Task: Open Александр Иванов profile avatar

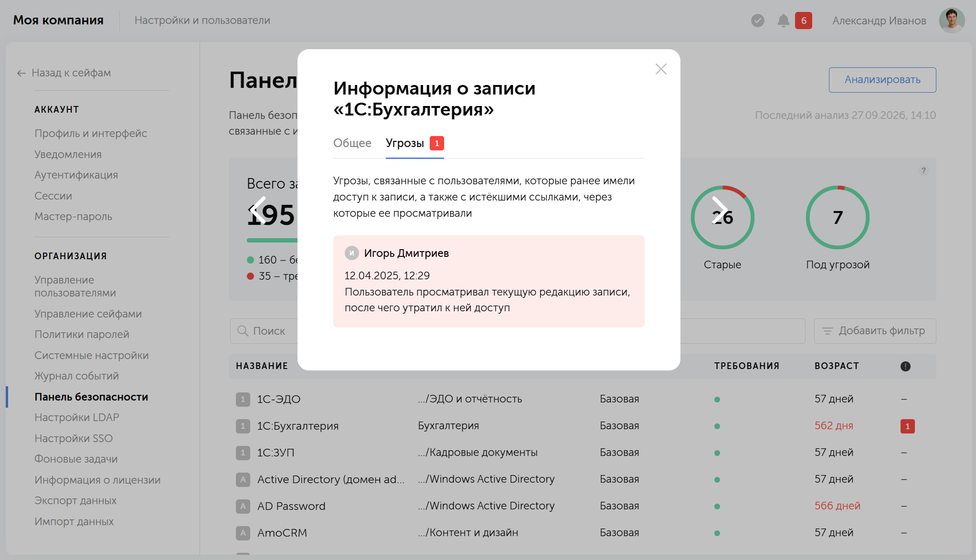Action: (951, 21)
